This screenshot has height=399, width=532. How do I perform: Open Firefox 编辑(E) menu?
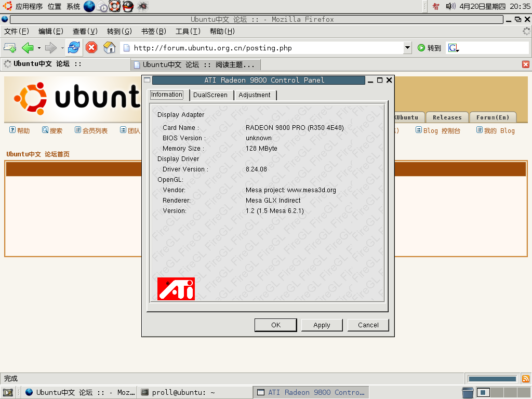[51, 32]
